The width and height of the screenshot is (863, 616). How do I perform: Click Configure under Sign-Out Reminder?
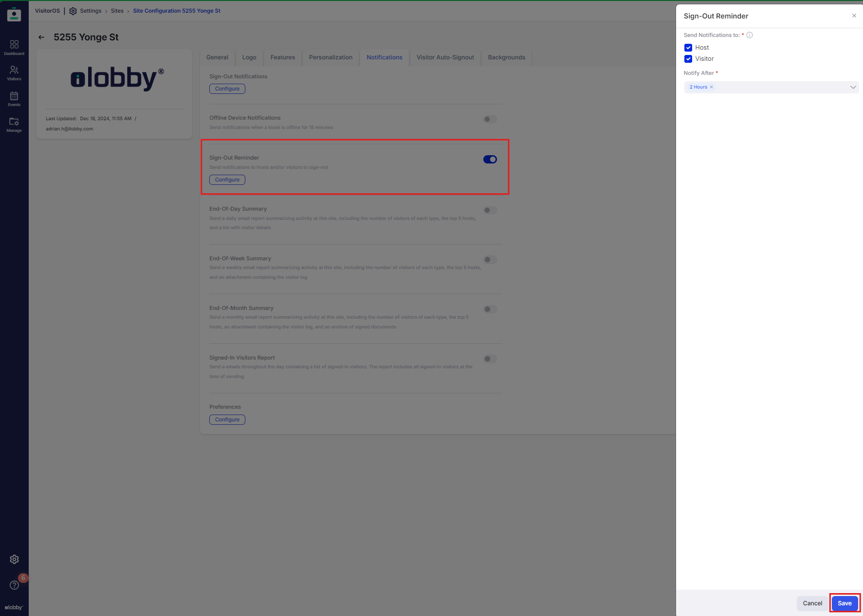click(227, 180)
